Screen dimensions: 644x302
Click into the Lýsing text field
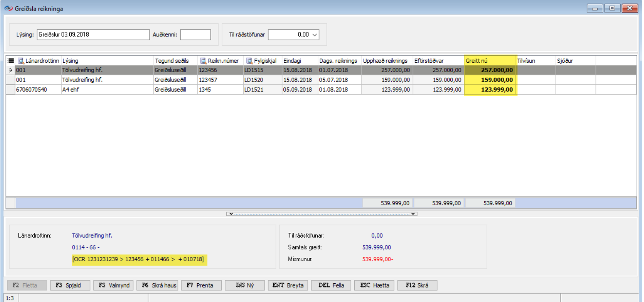tap(93, 35)
